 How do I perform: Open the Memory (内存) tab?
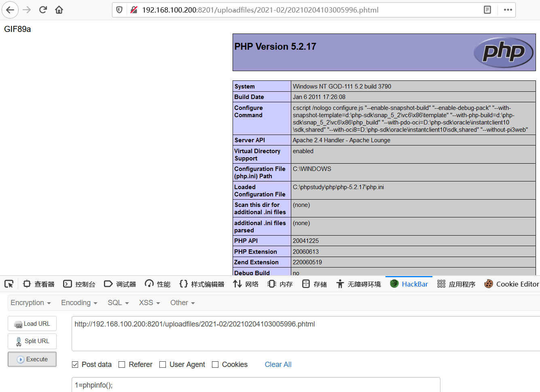point(280,284)
